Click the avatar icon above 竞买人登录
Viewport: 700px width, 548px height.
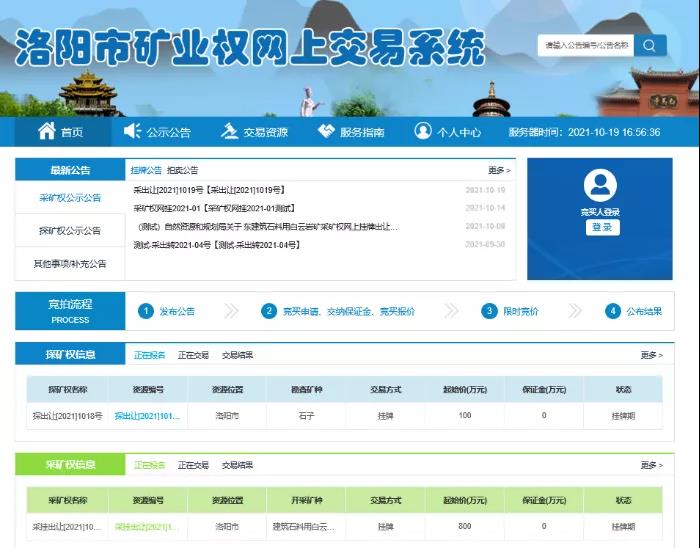(600, 185)
